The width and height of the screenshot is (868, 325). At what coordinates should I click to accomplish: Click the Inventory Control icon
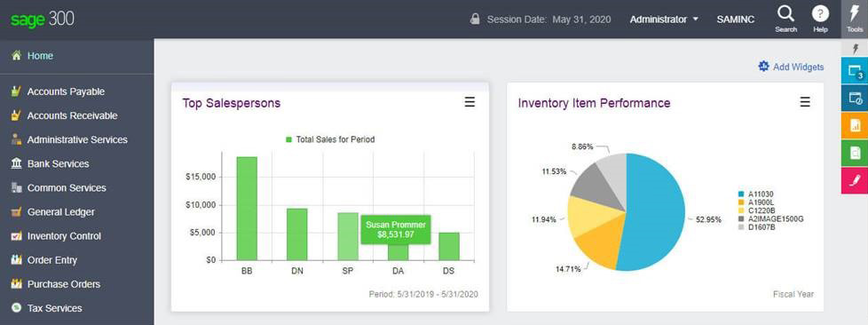(x=16, y=236)
